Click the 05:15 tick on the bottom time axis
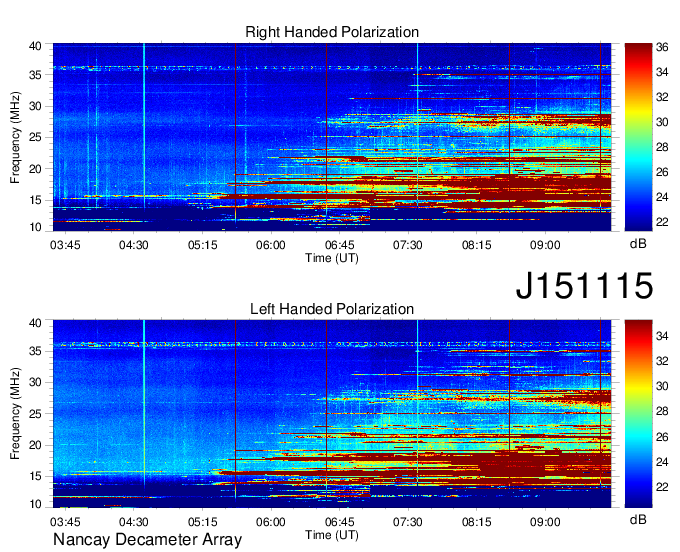 pos(203,522)
